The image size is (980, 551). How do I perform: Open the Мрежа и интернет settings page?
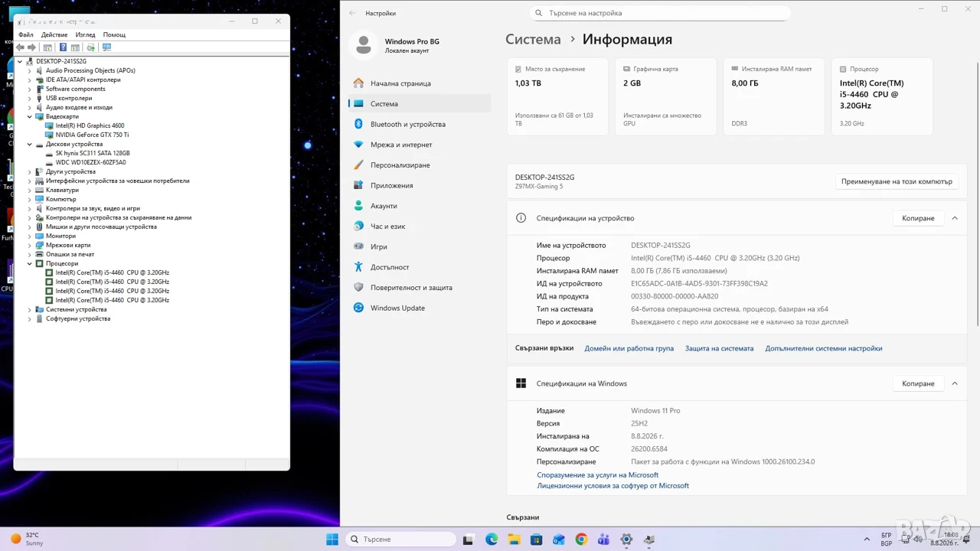click(x=420, y=145)
